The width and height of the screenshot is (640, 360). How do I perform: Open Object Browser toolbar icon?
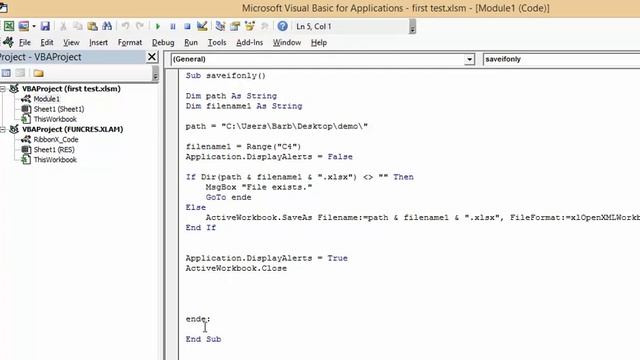click(x=250, y=27)
